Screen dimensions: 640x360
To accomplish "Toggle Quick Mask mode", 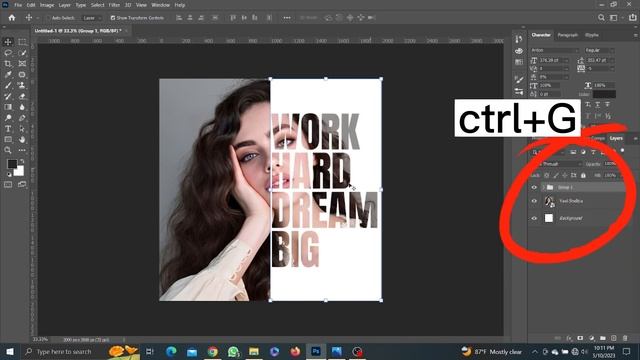I will pos(8,184).
